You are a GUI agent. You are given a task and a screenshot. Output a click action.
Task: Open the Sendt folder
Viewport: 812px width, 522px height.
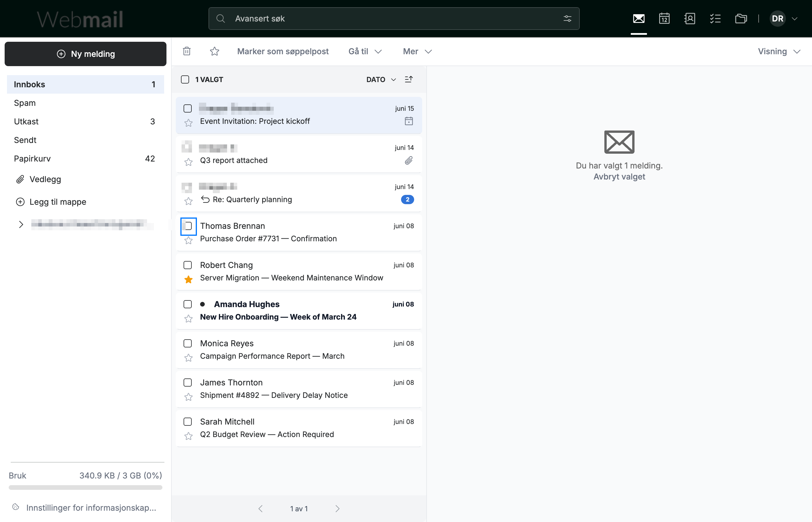[x=85, y=140]
